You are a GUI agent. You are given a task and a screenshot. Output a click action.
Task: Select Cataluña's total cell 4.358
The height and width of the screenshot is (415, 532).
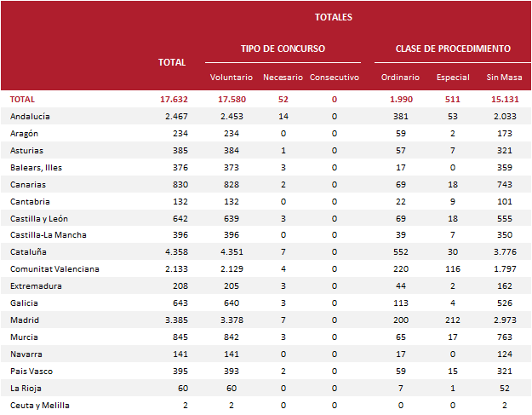click(x=176, y=252)
